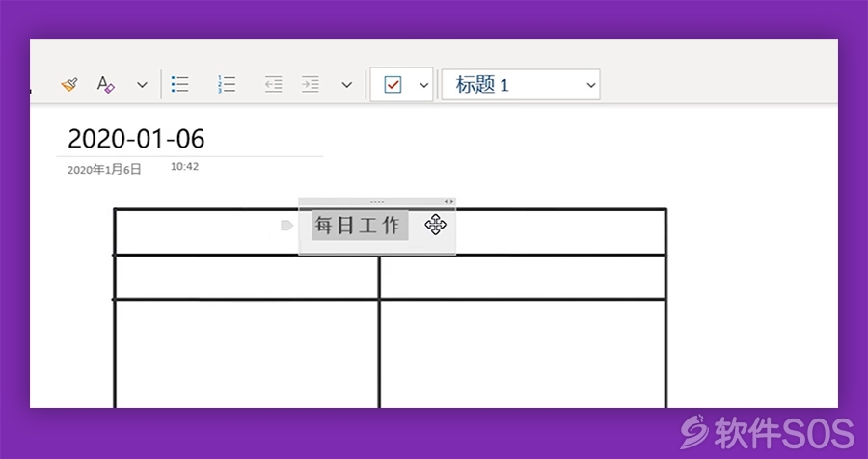Decrease the paragraph indent

click(x=274, y=85)
